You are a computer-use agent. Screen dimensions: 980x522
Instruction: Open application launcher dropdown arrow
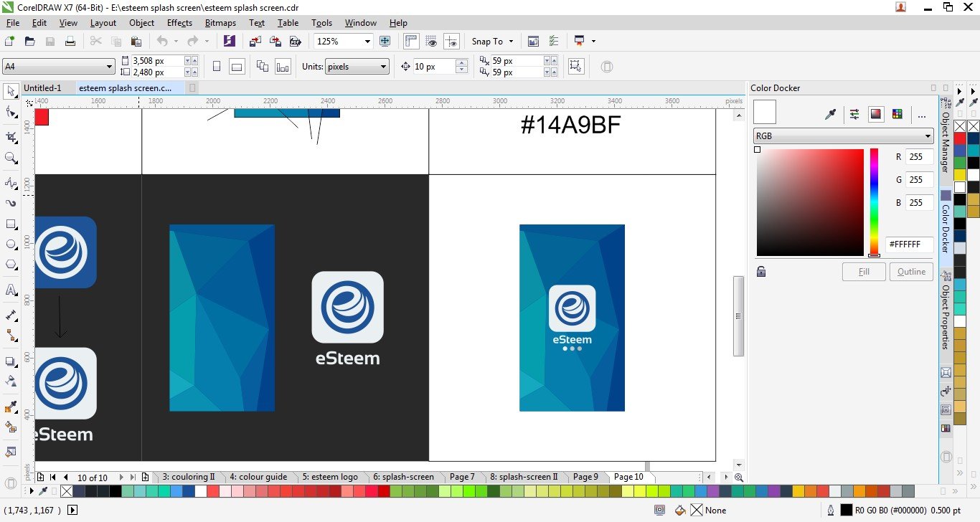coord(593,42)
